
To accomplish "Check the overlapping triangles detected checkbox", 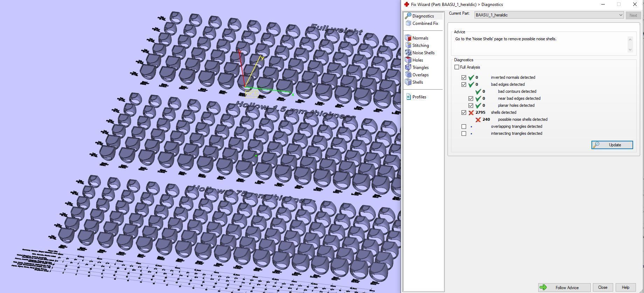I will tap(464, 126).
